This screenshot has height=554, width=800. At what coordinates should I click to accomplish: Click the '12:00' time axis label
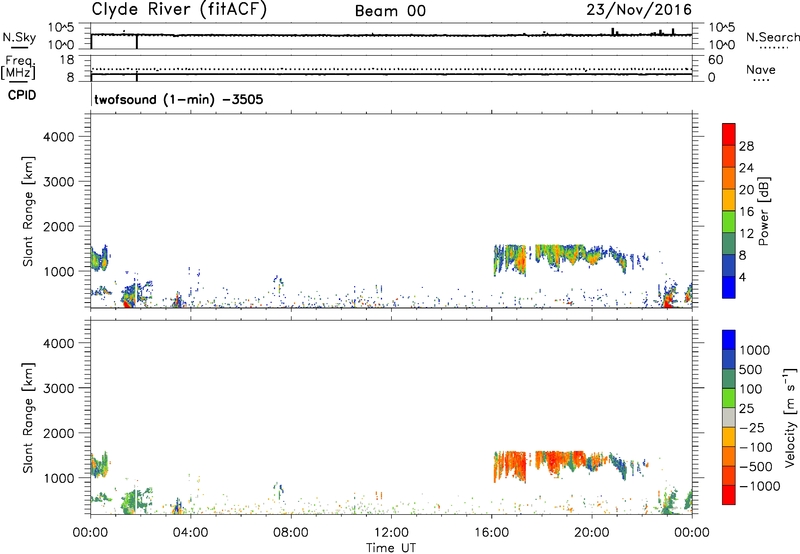pos(391,533)
